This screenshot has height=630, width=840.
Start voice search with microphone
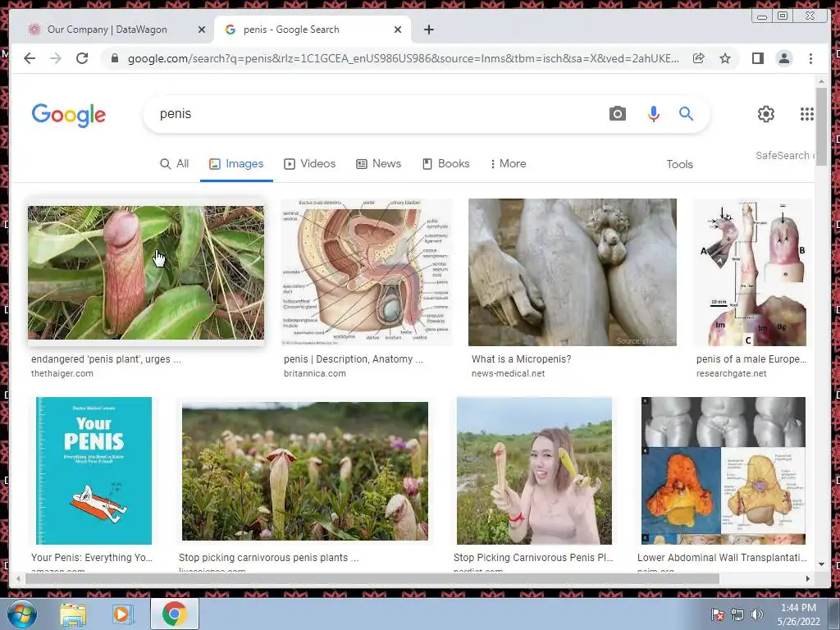(654, 113)
